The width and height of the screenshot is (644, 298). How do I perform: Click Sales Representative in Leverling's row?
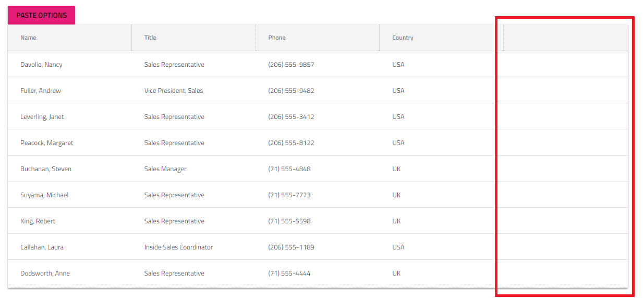(174, 117)
